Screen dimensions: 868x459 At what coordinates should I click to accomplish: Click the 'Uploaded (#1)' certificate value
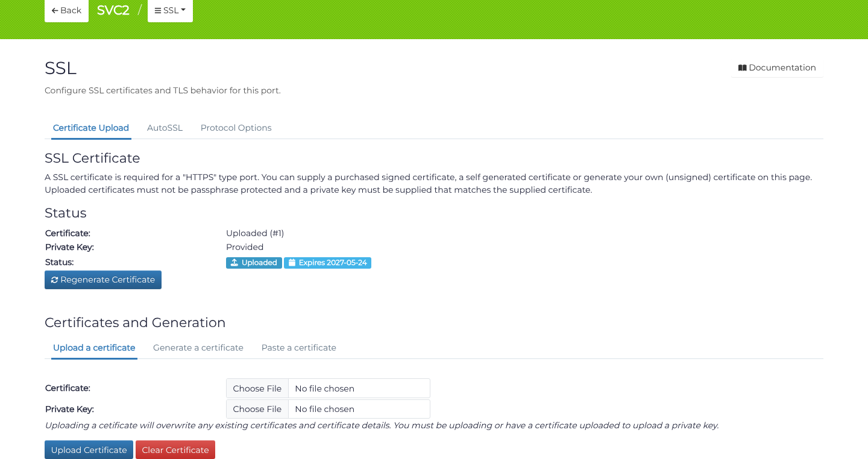tap(255, 233)
